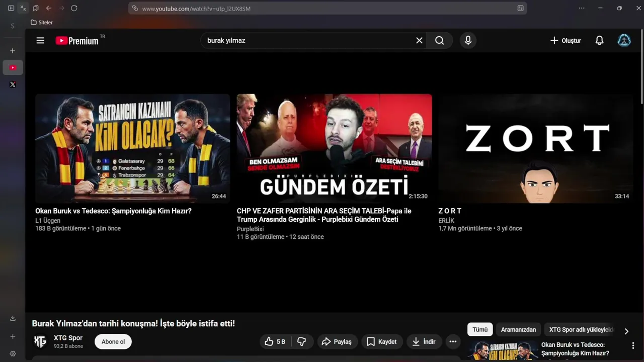Image resolution: width=644 pixels, height=362 pixels.
Task: Open the S workspace in the sidebar
Action: point(13,26)
